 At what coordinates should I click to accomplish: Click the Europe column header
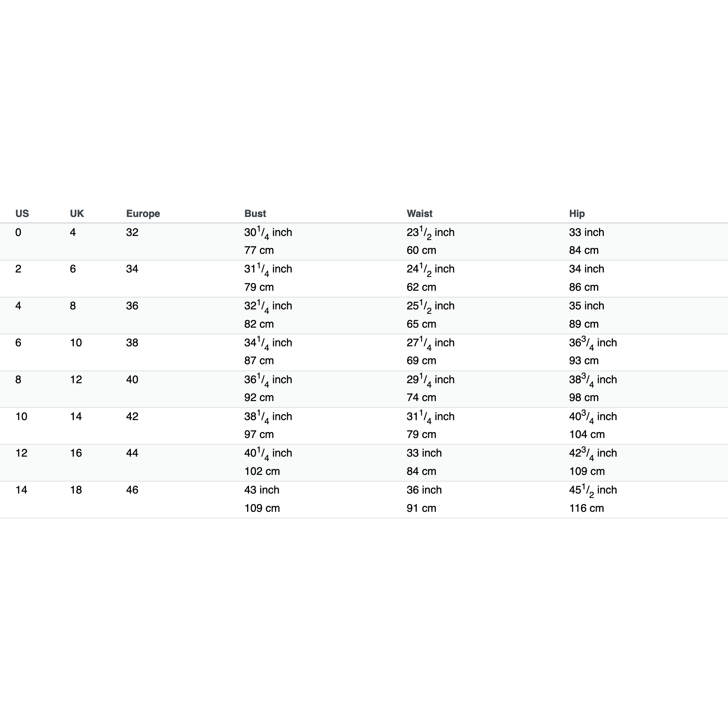point(143,214)
